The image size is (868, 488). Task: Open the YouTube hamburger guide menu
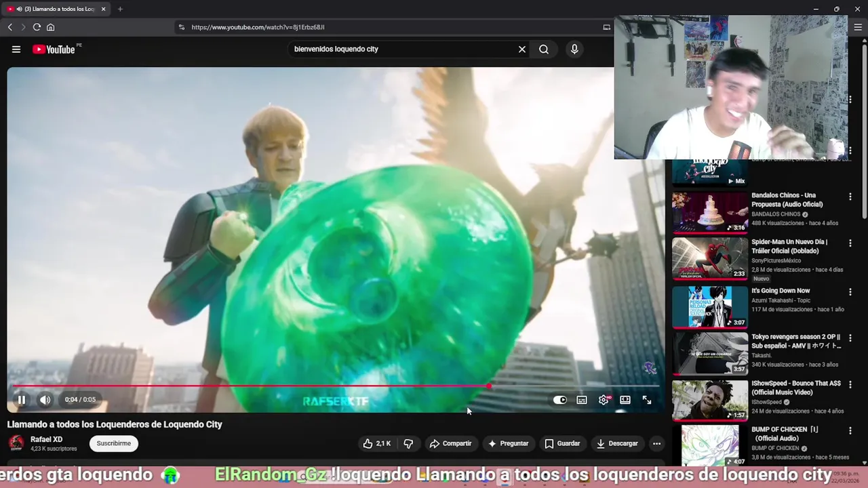(x=16, y=49)
